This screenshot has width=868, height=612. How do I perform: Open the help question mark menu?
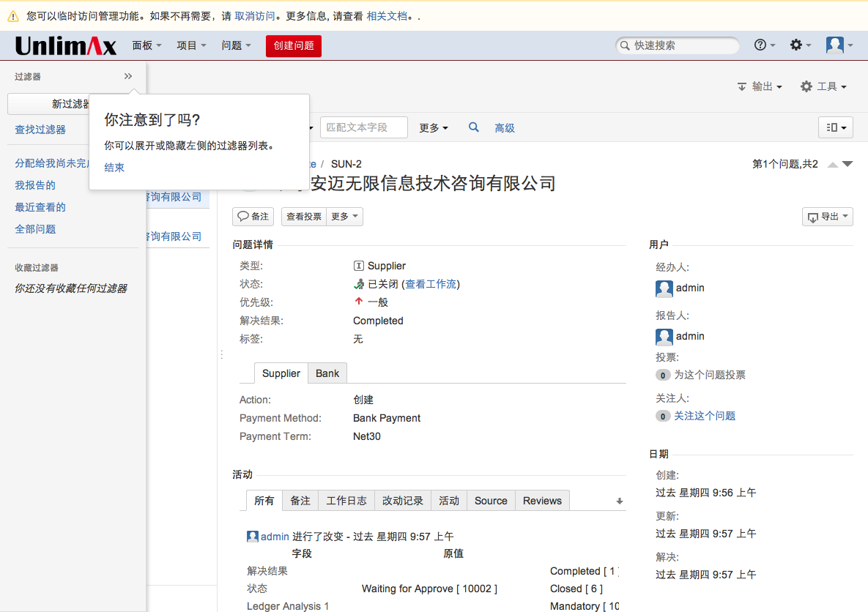(x=764, y=45)
